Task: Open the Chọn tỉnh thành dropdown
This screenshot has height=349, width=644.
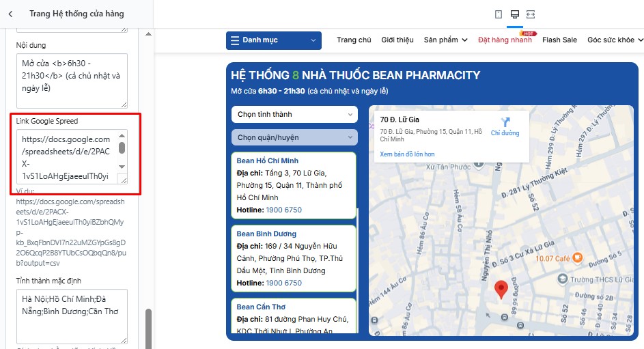Action: (294, 114)
